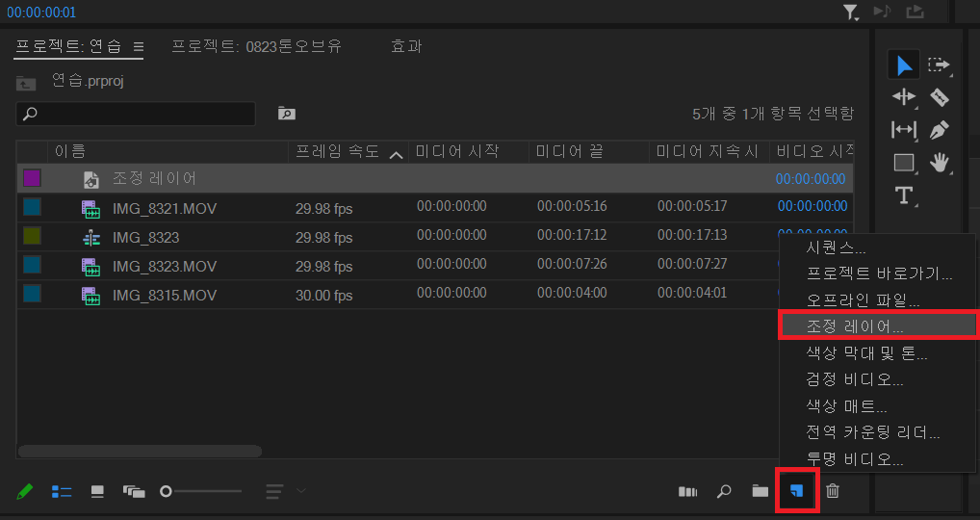
Task: Sort by 프레임 속도 column header
Action: click(x=348, y=152)
